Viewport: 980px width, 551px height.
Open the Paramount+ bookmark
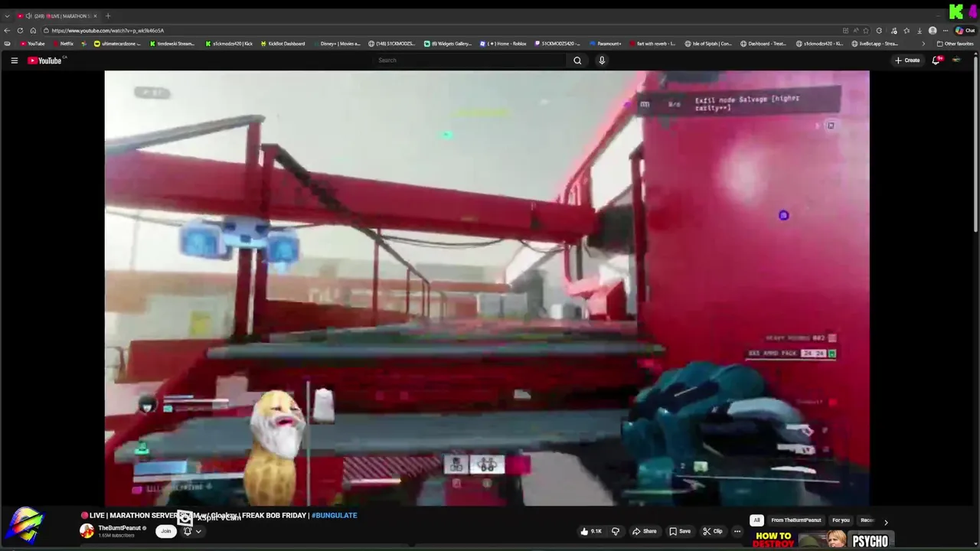click(605, 44)
